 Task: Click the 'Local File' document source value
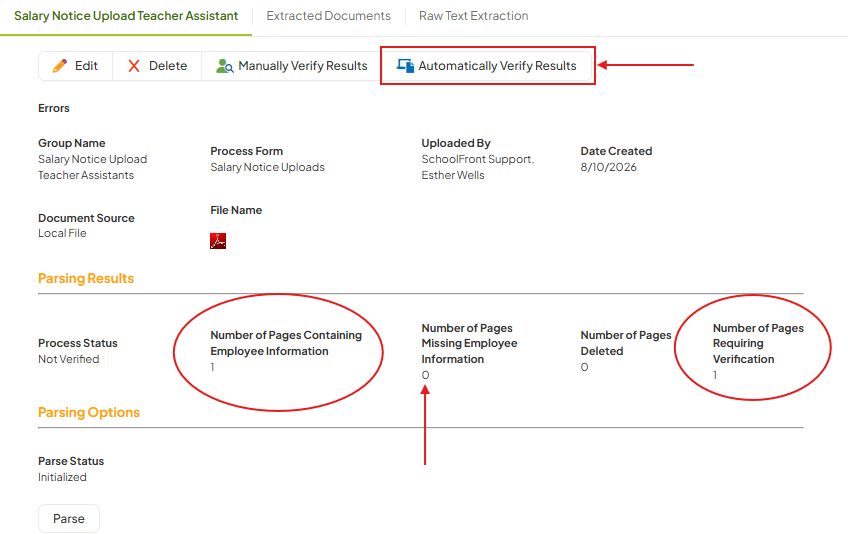coord(62,233)
